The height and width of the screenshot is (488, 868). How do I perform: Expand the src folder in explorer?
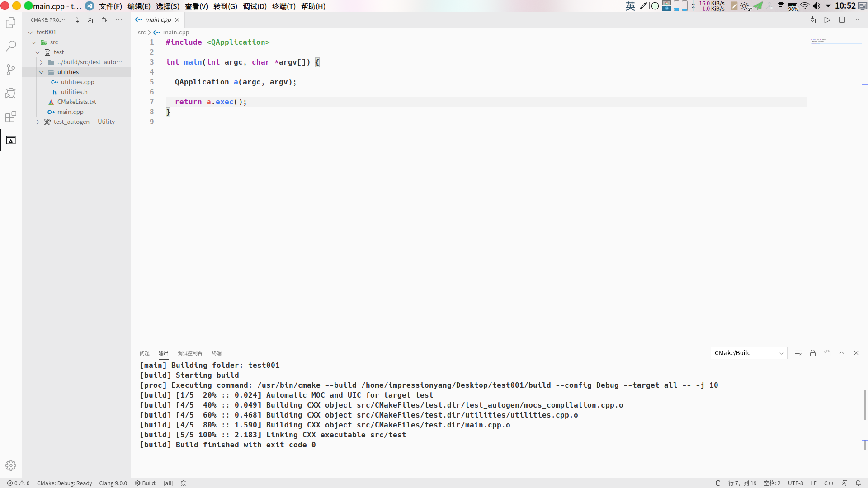[54, 42]
